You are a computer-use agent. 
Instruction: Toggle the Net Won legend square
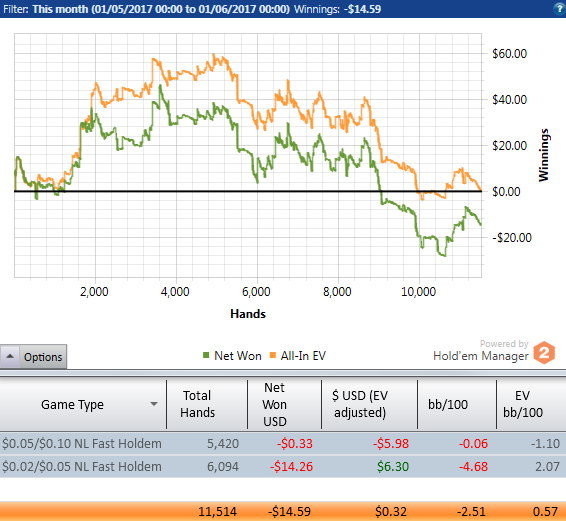206,355
